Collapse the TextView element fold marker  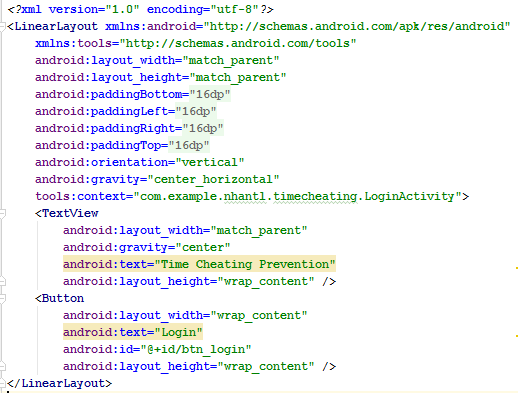point(2,214)
